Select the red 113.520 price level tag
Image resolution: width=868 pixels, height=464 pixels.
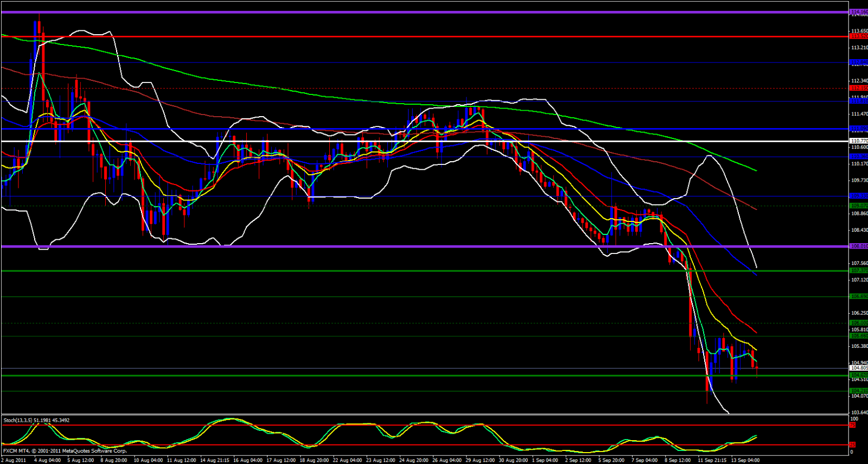pyautogui.click(x=859, y=36)
